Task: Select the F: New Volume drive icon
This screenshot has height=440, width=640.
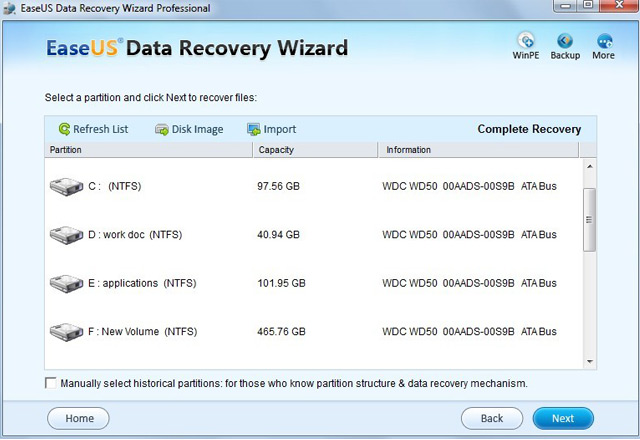Action: [66, 332]
